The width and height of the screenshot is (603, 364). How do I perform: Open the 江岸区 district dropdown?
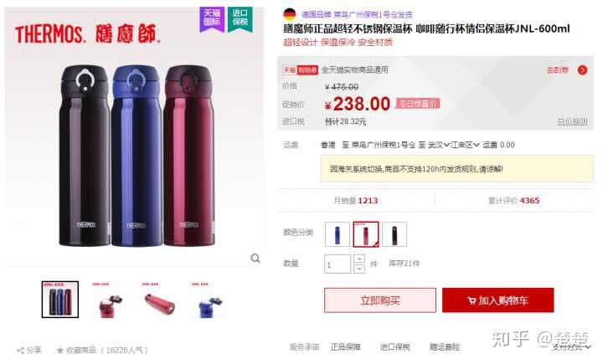(x=465, y=145)
